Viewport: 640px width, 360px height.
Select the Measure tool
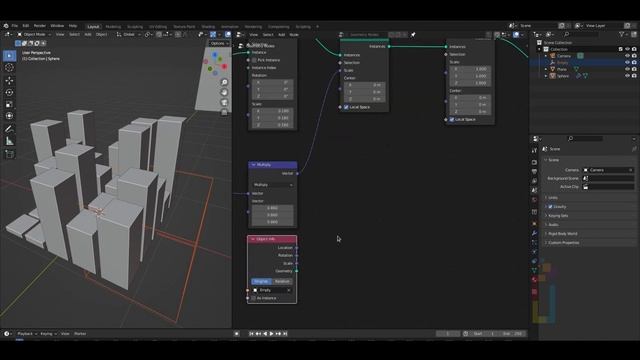9,141
